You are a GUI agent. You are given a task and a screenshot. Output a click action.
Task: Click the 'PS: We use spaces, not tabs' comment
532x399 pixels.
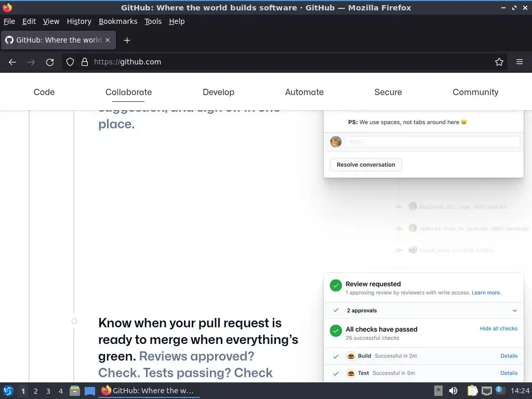tap(407, 122)
